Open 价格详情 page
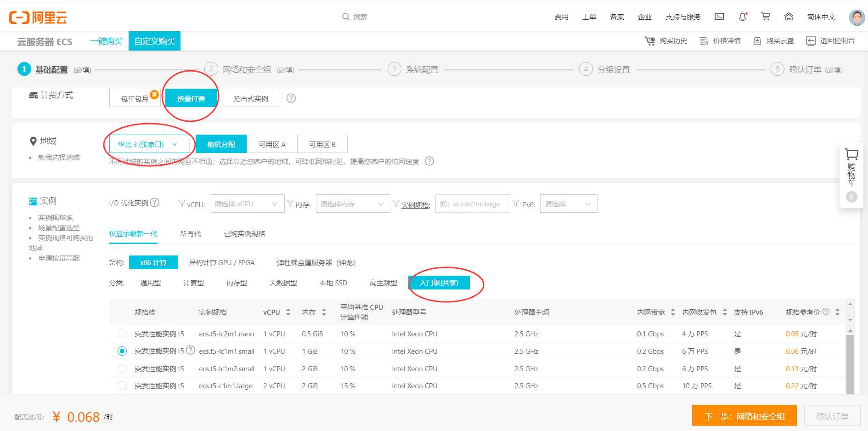Viewport: 868px width, 431px height. [720, 41]
